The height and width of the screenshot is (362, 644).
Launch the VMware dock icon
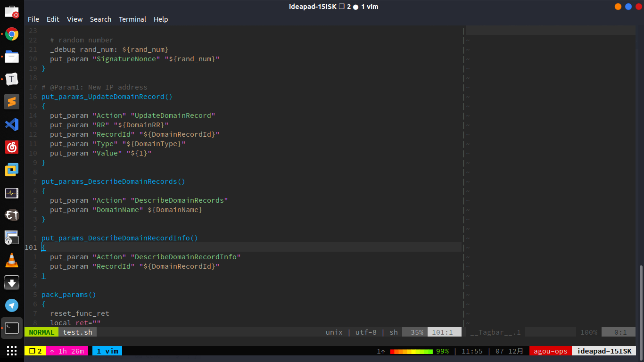[12, 170]
